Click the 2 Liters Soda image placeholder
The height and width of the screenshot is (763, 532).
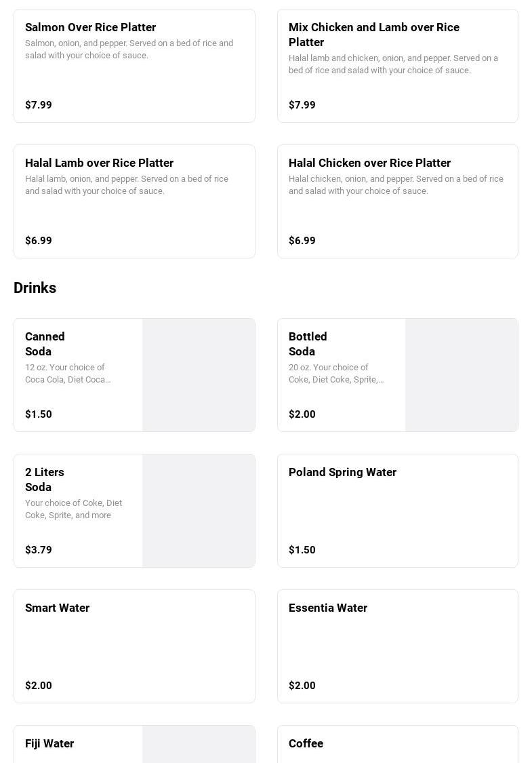pyautogui.click(x=199, y=511)
